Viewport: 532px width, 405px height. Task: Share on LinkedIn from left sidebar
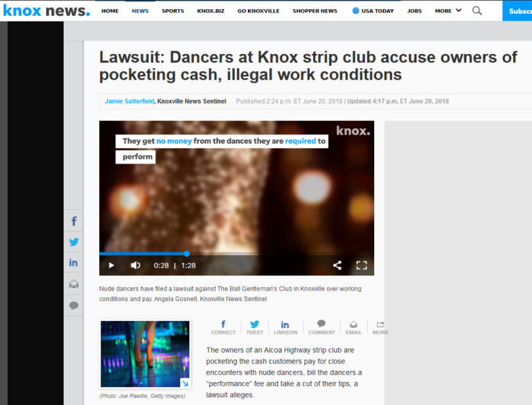73,263
